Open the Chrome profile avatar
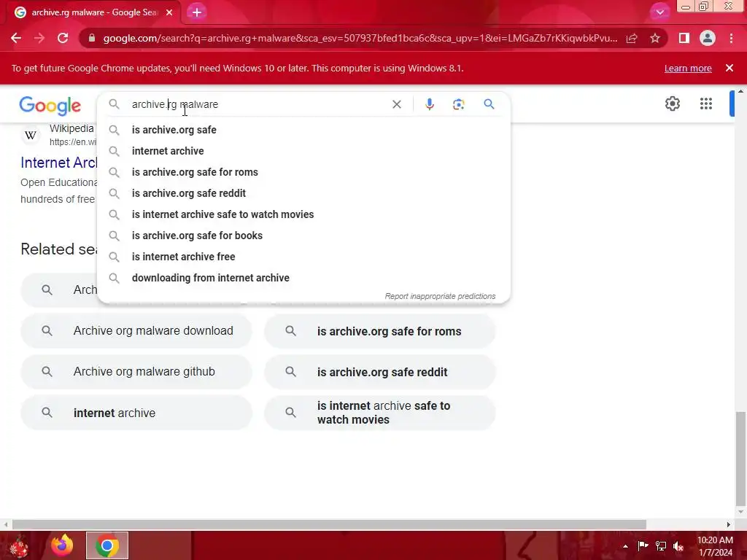Viewport: 747px width, 560px height. 708,38
